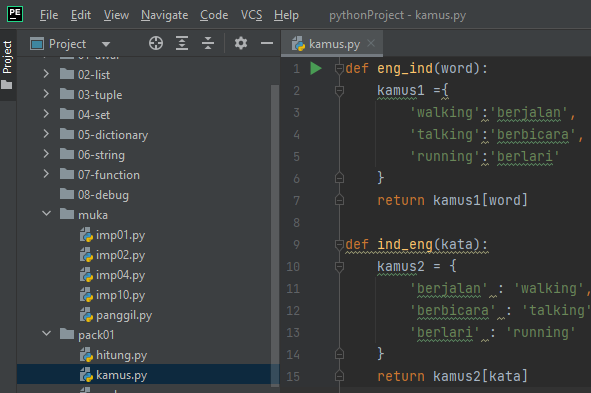Click the Select Opened File locate icon
The width and height of the screenshot is (591, 393).
coord(156,43)
